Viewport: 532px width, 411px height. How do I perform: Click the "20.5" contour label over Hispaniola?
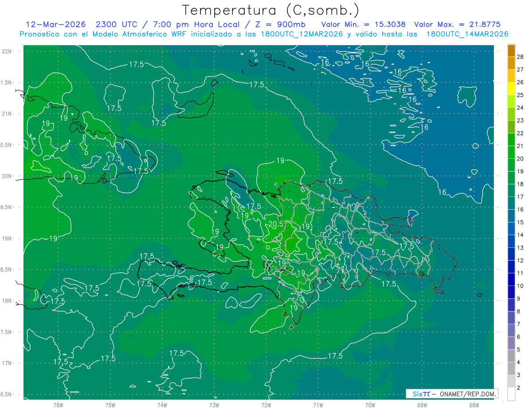coord(276,224)
